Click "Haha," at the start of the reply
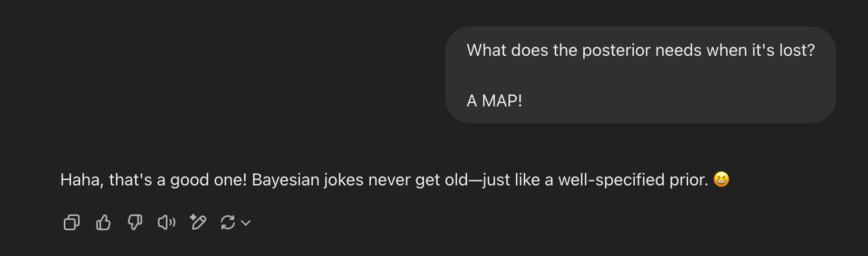 [82, 180]
